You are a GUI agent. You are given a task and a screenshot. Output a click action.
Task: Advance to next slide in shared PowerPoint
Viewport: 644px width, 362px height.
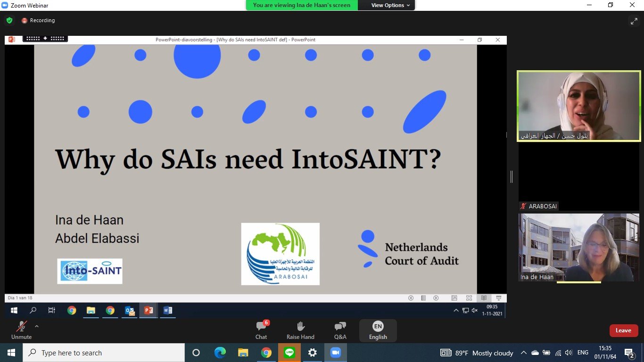tap(436, 298)
